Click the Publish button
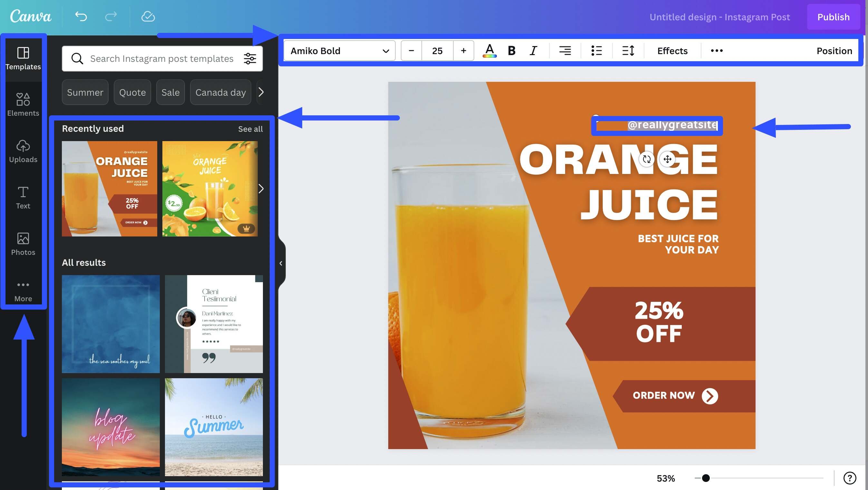Image resolution: width=868 pixels, height=490 pixels. pos(833,16)
